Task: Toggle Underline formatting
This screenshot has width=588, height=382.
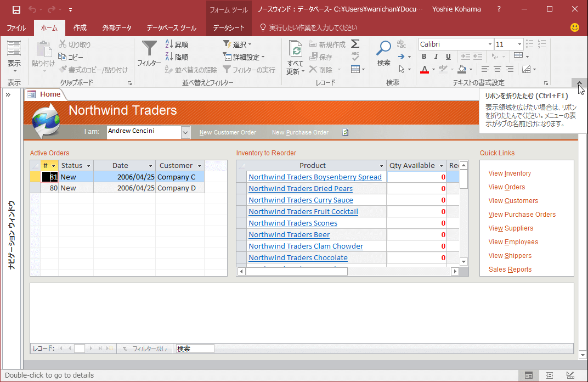Action: [448, 57]
